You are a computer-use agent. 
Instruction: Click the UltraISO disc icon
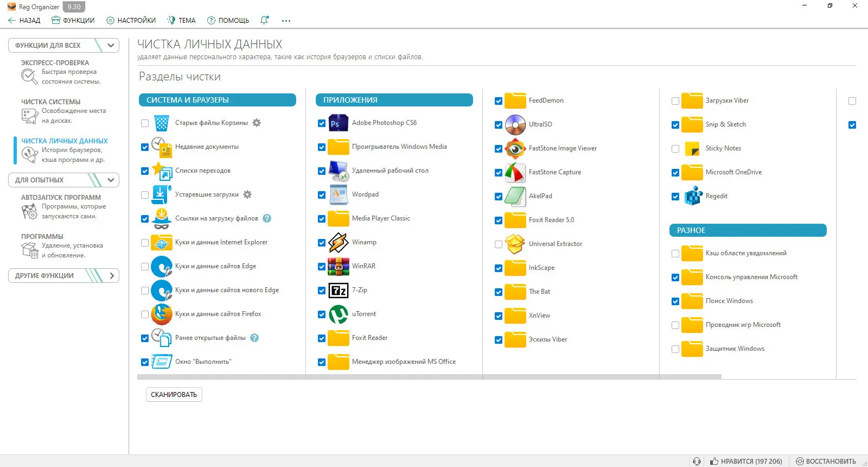click(x=515, y=125)
